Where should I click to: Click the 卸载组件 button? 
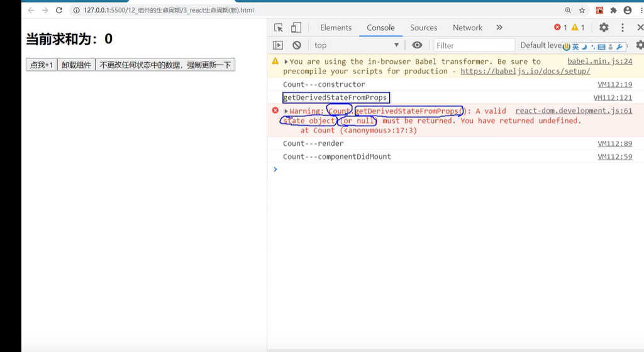tap(76, 65)
